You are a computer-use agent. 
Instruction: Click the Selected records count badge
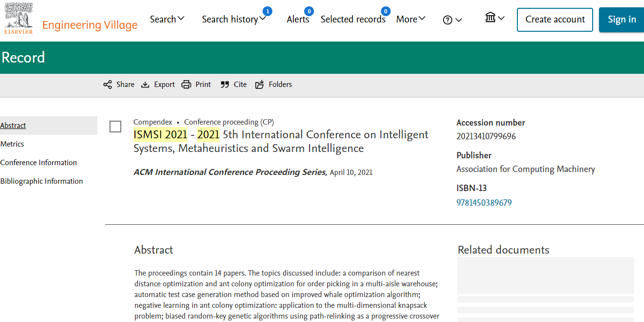point(386,11)
